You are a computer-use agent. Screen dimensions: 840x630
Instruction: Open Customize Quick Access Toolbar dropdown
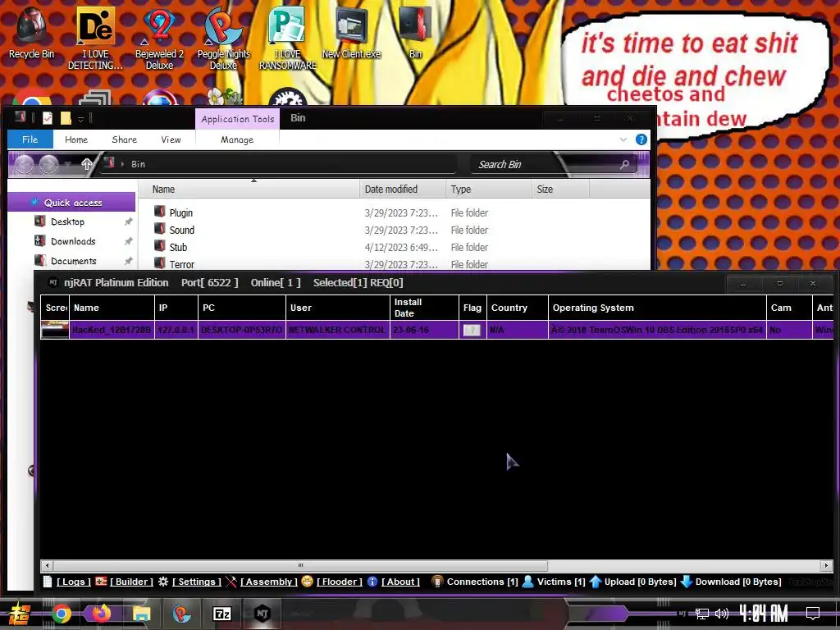coord(80,119)
